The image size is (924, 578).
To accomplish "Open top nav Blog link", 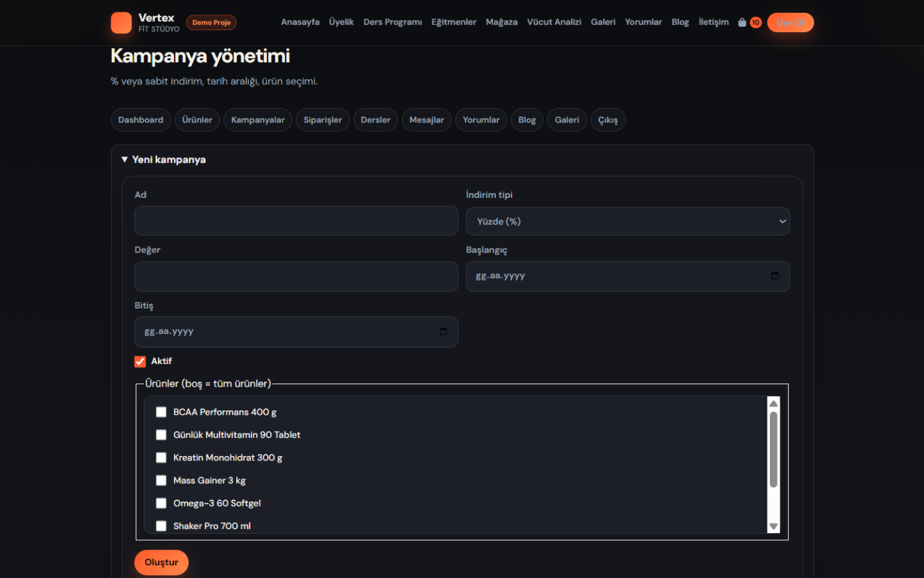I will 680,22.
